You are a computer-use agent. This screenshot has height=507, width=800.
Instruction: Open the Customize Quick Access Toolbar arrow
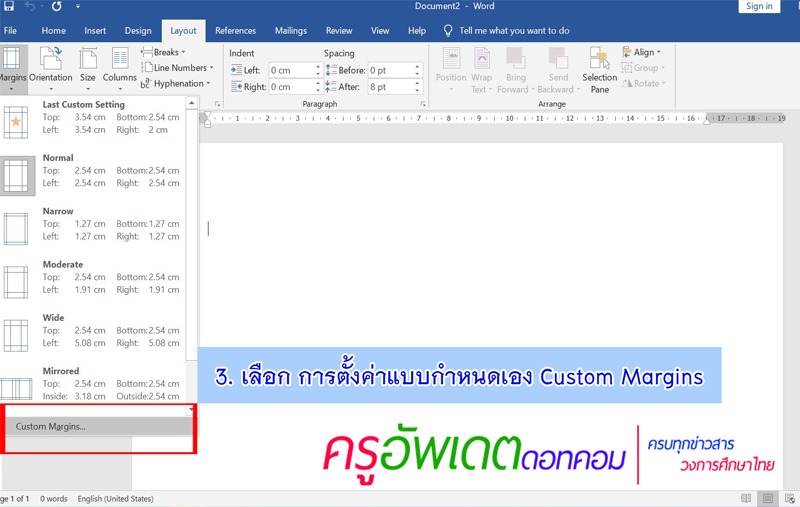(x=78, y=7)
